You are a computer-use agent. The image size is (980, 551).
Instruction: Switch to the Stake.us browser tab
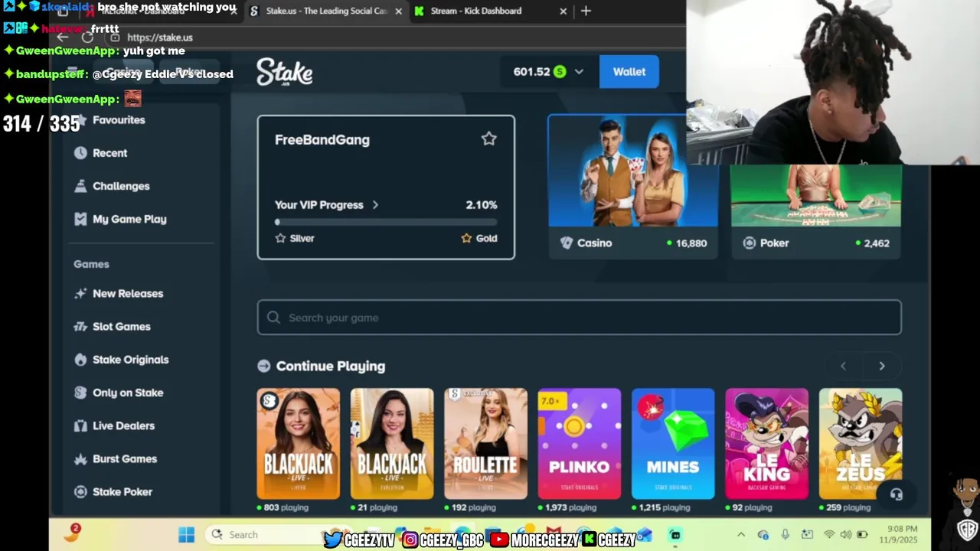pyautogui.click(x=325, y=11)
